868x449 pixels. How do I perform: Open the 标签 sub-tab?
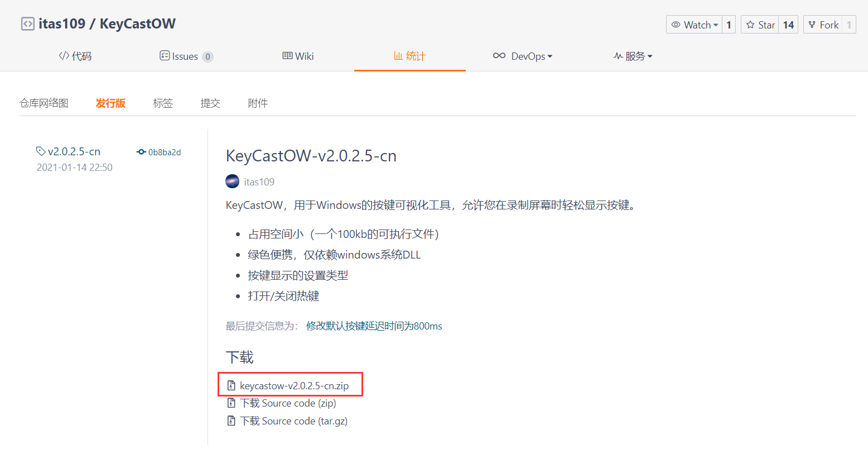(163, 103)
